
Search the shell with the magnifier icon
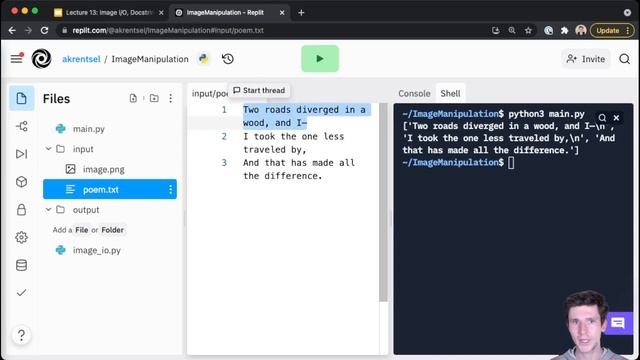(602, 118)
